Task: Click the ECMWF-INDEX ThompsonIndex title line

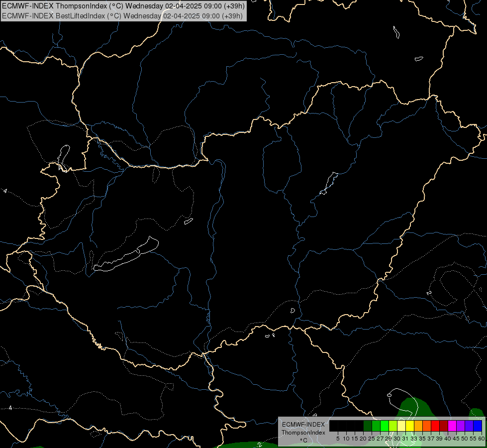Action: pos(123,6)
